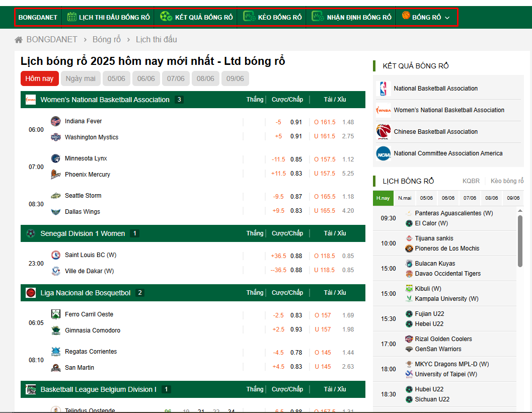Click the Seattle Storm team logo

(x=56, y=196)
